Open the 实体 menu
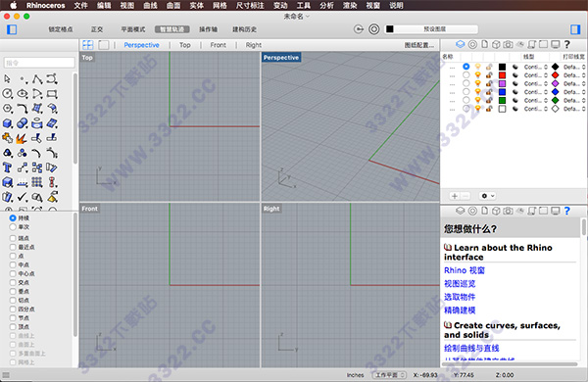The width and height of the screenshot is (588, 382). click(x=197, y=5)
